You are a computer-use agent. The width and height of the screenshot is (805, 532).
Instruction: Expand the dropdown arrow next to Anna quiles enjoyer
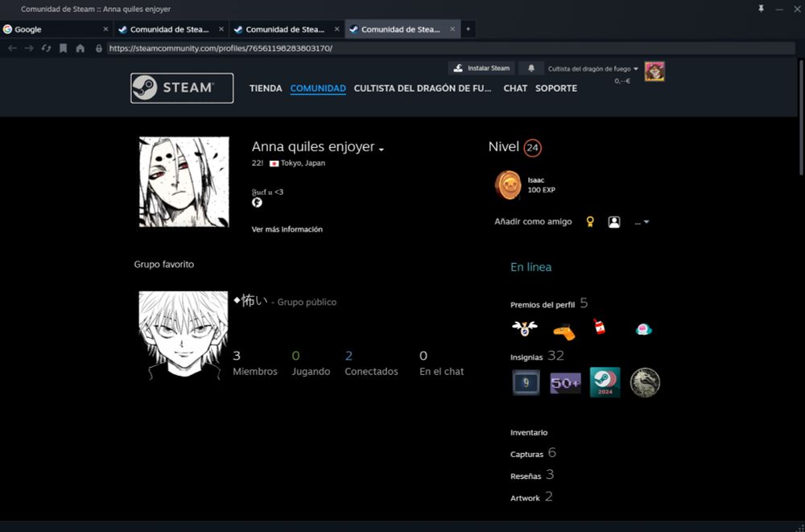pyautogui.click(x=382, y=150)
